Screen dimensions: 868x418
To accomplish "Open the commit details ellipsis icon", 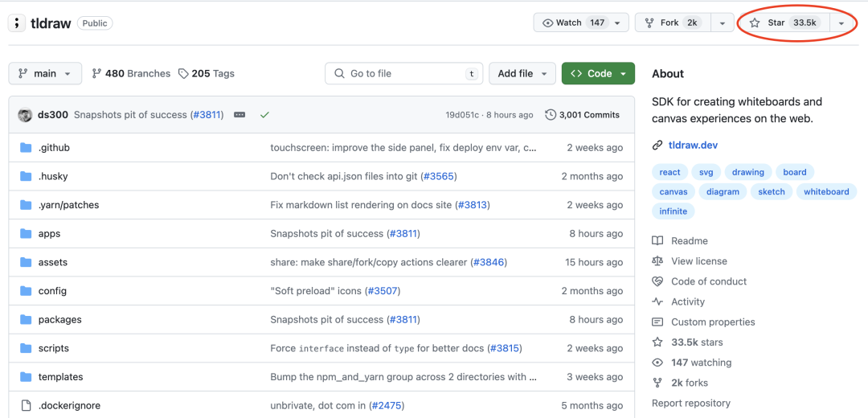I will point(240,115).
